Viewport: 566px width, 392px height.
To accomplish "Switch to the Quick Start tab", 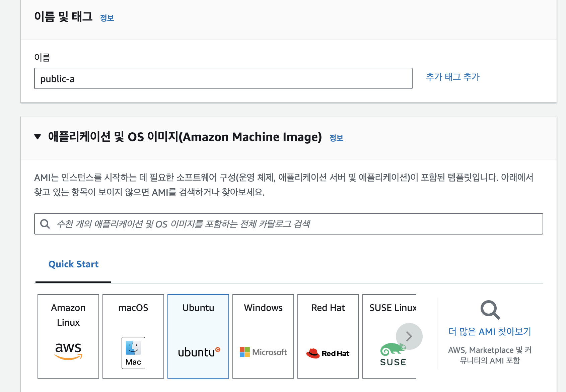I will (x=73, y=264).
